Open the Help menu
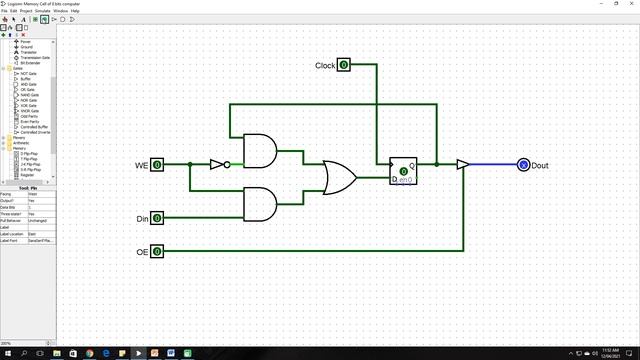Viewport: 640px width, 360px height. (x=75, y=11)
